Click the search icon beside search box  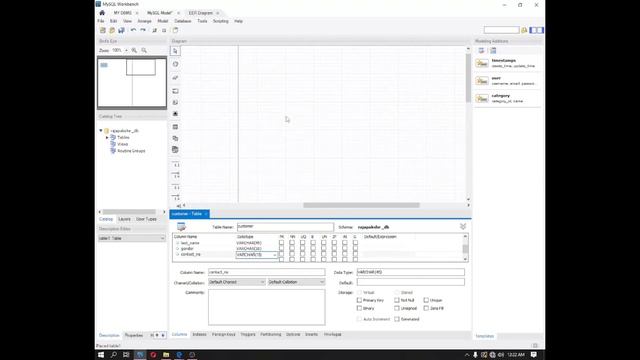point(524,30)
